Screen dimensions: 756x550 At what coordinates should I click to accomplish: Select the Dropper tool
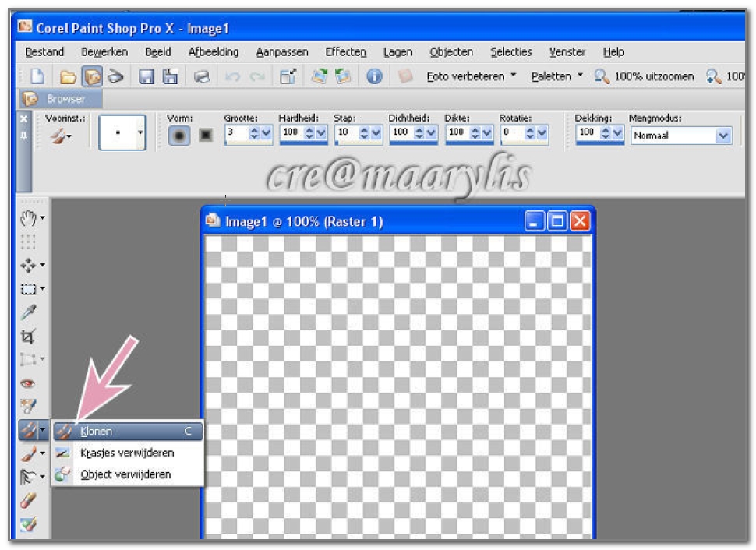(28, 312)
